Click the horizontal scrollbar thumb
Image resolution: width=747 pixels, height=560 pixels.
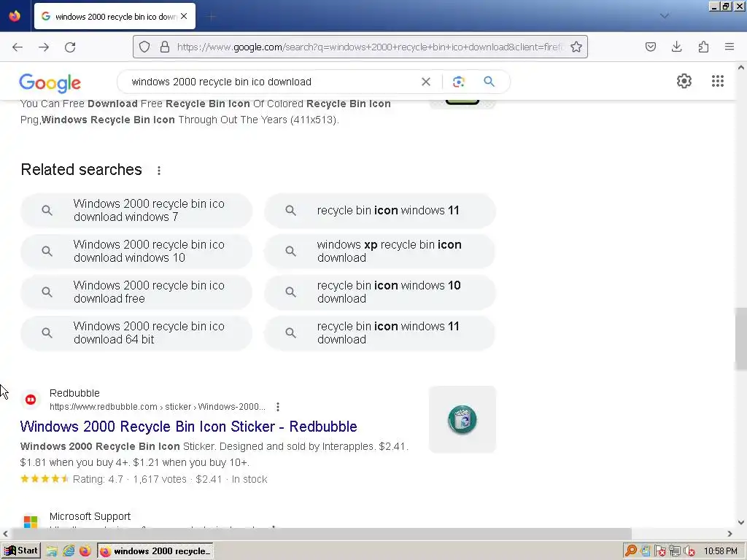(321, 534)
